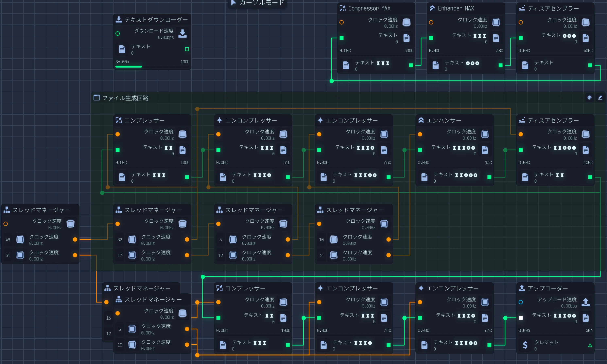Click the 38C temperature limit in Enhancer MAX
The width and height of the screenshot is (607, 364).
pyautogui.click(x=500, y=51)
